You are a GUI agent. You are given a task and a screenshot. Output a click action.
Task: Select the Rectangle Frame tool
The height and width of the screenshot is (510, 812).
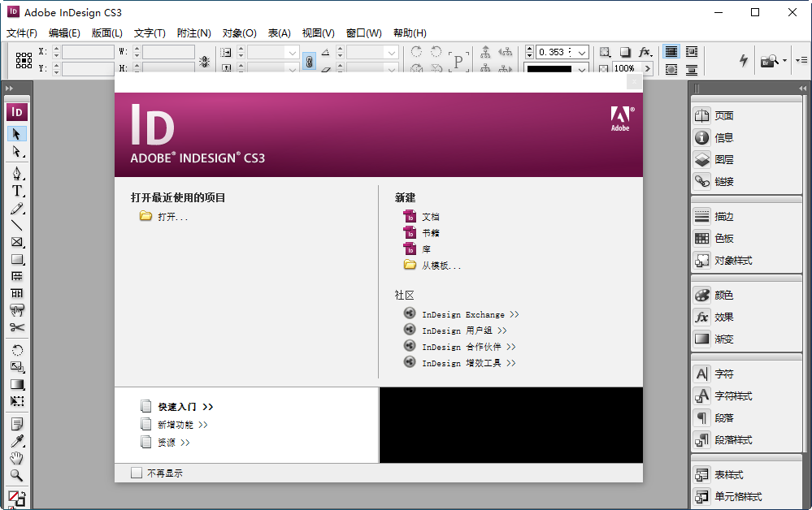click(16, 242)
